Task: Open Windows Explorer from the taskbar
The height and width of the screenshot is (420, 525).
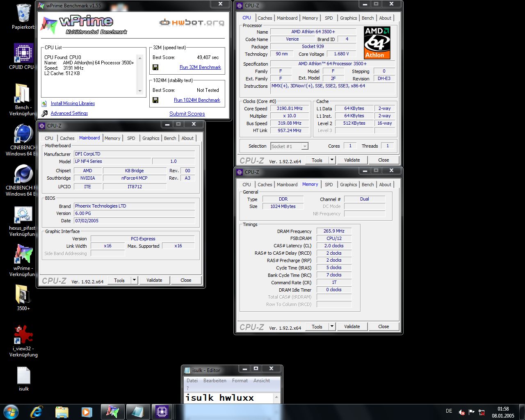Action: pos(62,412)
